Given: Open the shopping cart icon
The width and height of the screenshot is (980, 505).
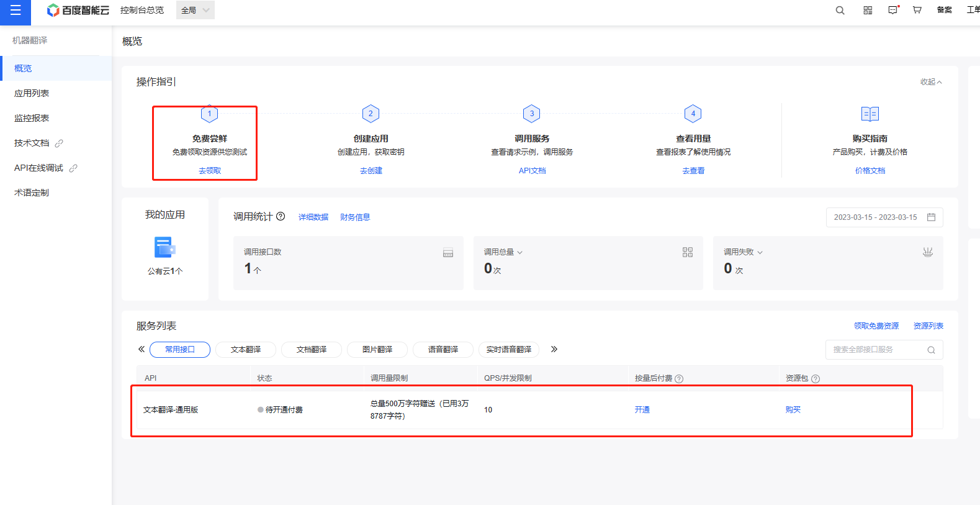Looking at the screenshot, I should coord(917,11).
